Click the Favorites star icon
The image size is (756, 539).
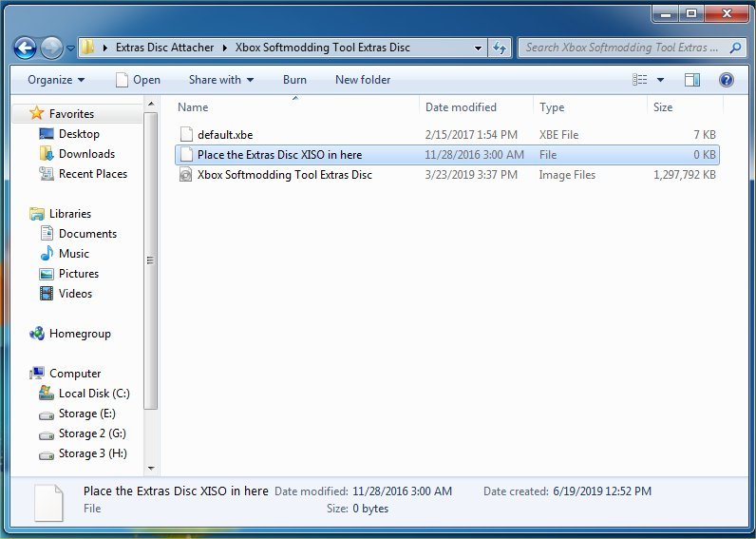click(37, 113)
